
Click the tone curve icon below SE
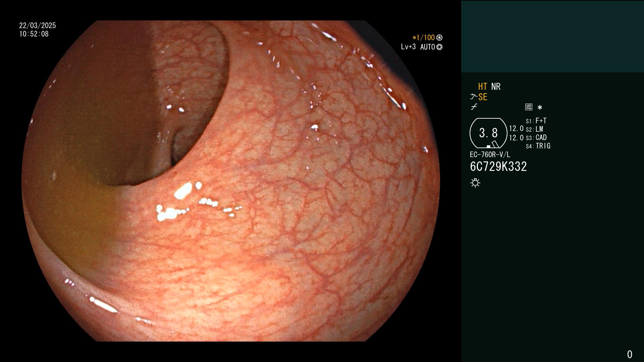[474, 107]
